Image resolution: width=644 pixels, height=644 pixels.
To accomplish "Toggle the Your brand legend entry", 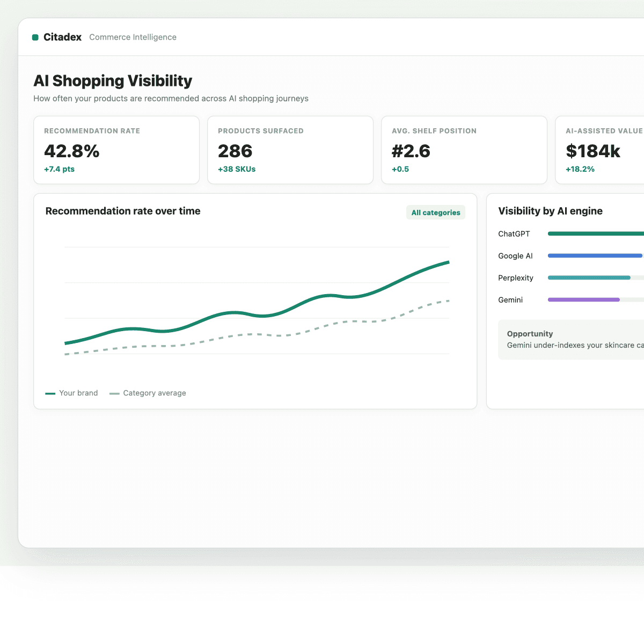I will point(72,393).
